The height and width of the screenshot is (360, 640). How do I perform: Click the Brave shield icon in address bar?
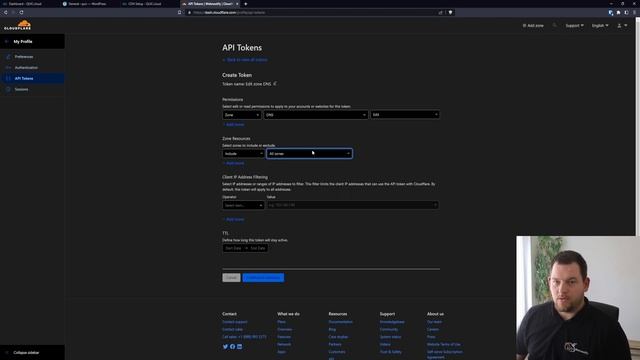click(450, 12)
